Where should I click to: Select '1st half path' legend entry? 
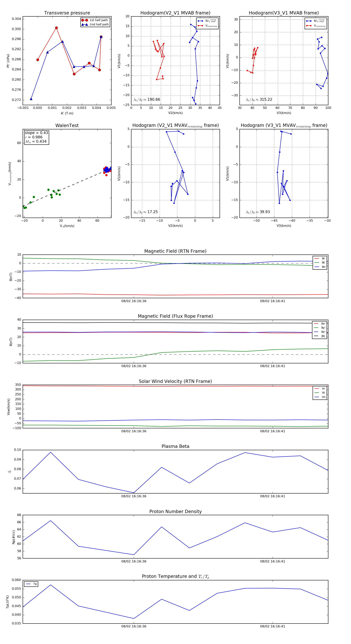coord(95,20)
